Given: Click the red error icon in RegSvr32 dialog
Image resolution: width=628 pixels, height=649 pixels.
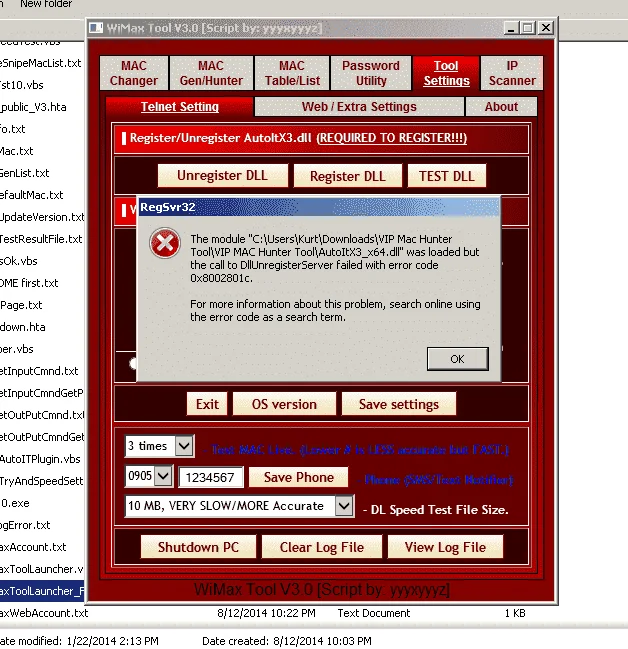Looking at the screenshot, I should [165, 243].
